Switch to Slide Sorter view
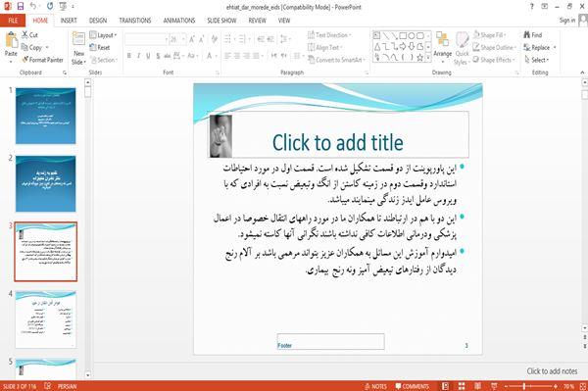588x391 pixels. point(462,386)
